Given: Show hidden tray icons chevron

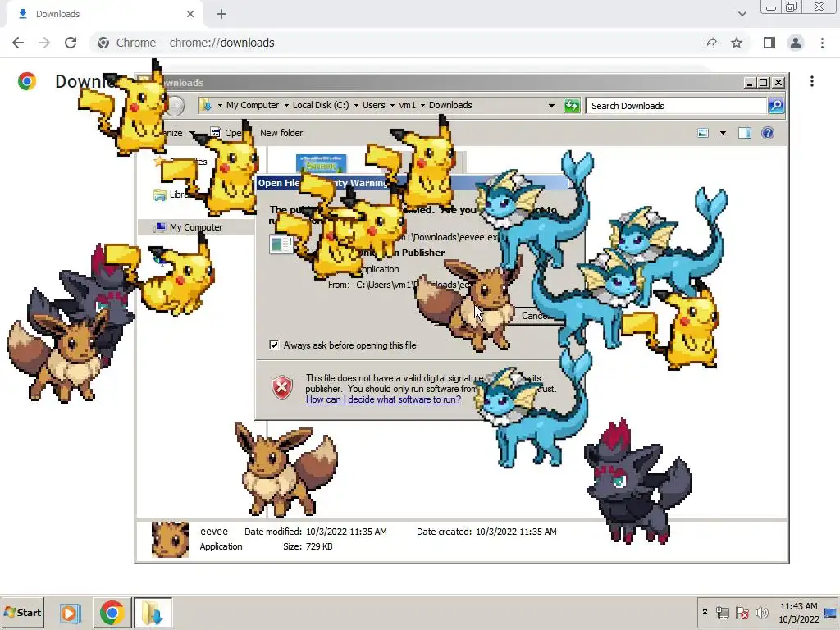Looking at the screenshot, I should [705, 612].
